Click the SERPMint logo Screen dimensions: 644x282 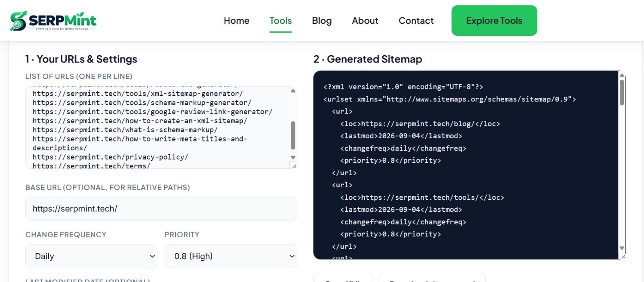point(53,21)
